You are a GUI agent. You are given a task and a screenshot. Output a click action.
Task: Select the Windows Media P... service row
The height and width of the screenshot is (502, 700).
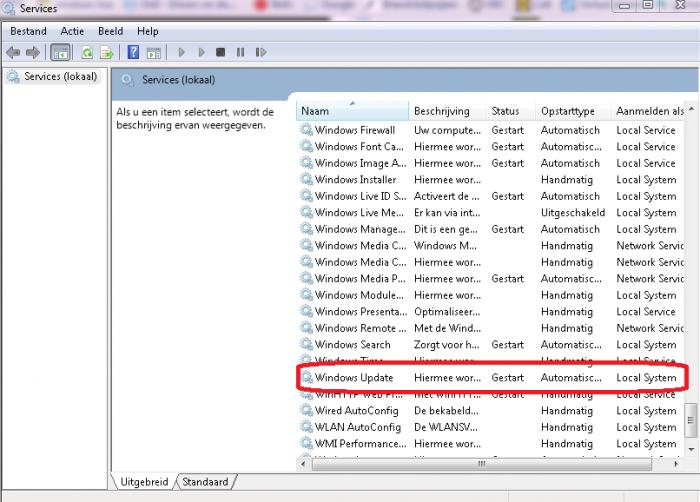click(491, 279)
